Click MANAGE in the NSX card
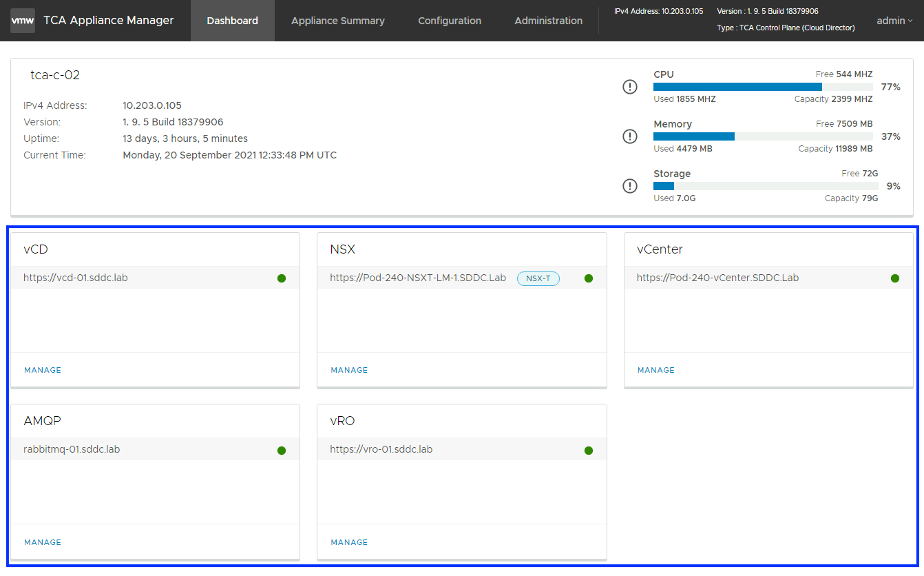The image size is (924, 576). click(x=349, y=370)
